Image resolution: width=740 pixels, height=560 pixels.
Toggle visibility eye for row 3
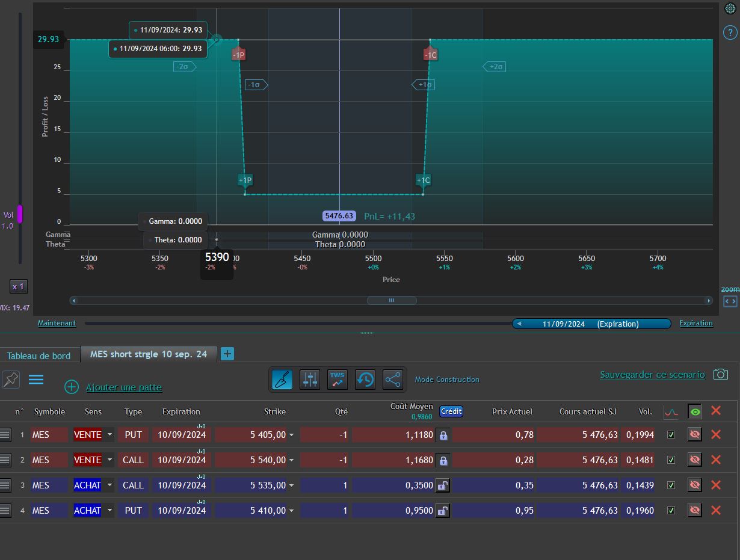tap(695, 485)
